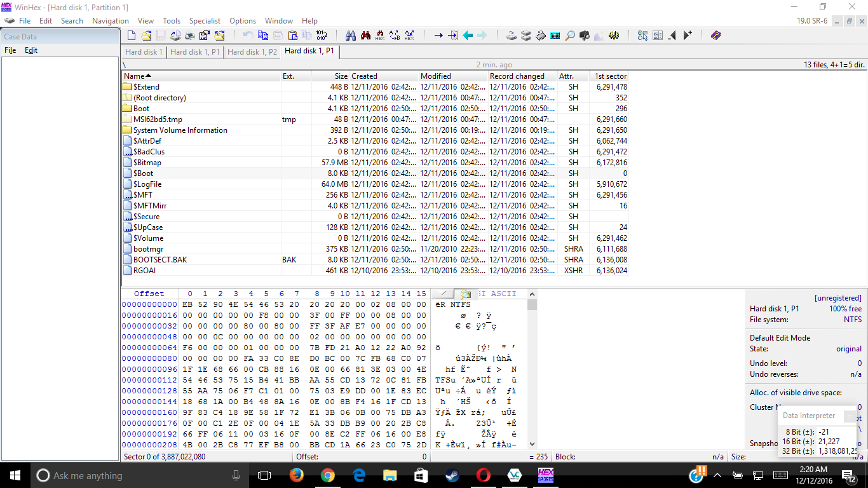Open the Options menu
Screen dimensions: 868x488
(243, 21)
